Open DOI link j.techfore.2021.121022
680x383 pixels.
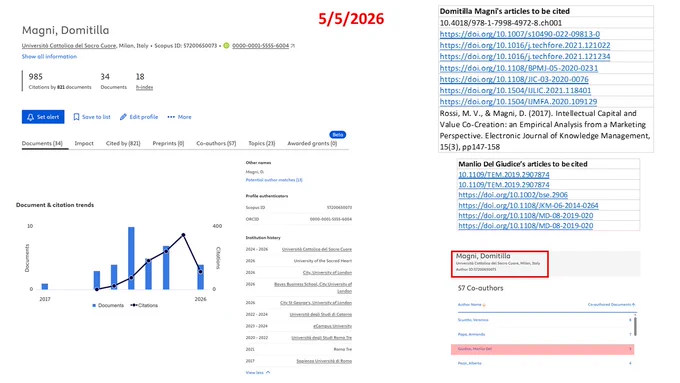525,45
